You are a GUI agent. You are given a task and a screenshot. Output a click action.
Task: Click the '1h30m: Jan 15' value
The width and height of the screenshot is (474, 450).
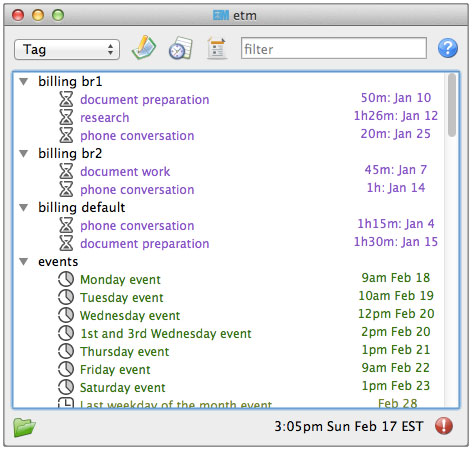point(396,242)
